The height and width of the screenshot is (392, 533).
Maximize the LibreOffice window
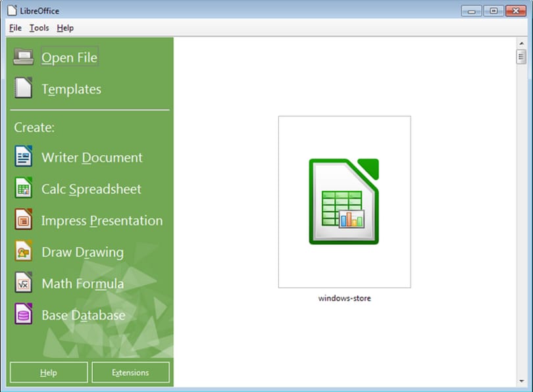click(494, 11)
